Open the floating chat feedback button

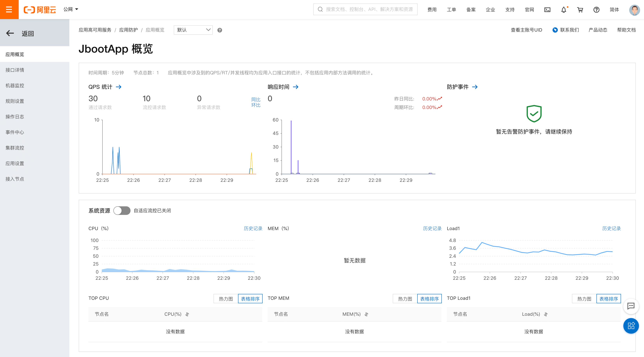coord(631,306)
